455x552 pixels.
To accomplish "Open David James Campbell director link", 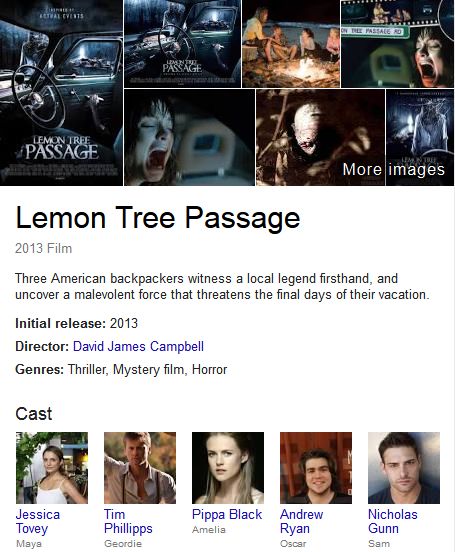I will (x=138, y=346).
